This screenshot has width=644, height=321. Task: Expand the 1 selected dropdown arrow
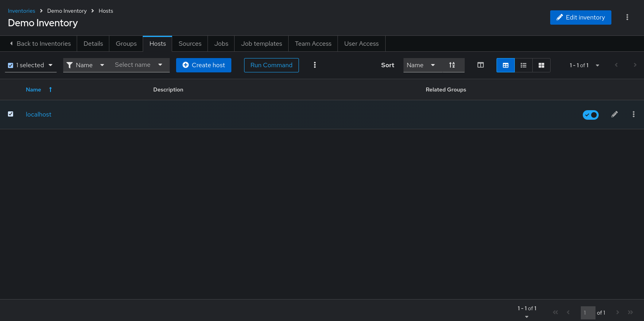50,65
